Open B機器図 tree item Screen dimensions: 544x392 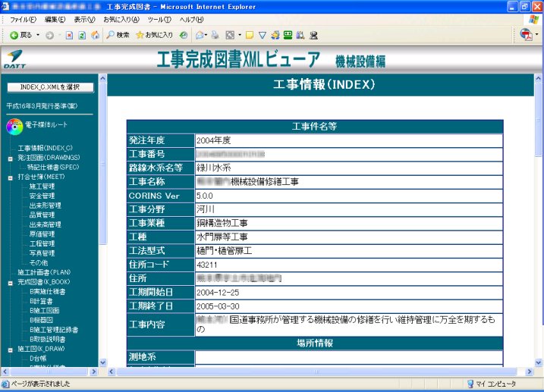point(41,320)
